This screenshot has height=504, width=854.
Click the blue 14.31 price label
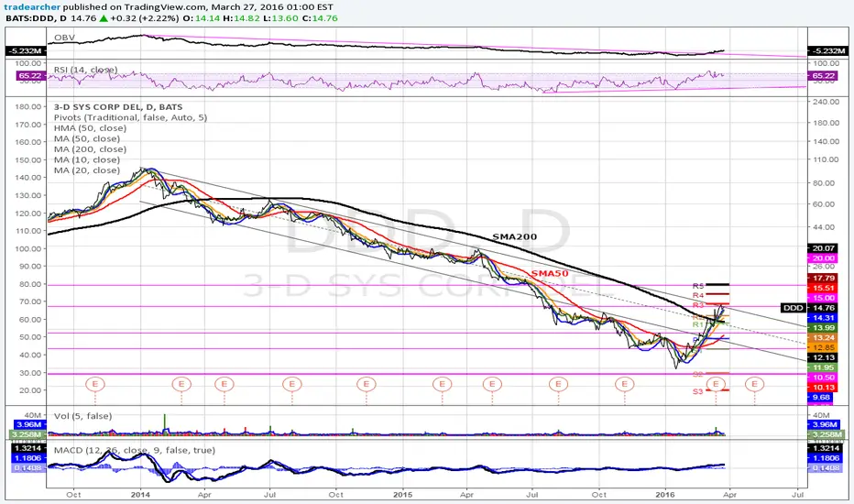823,318
